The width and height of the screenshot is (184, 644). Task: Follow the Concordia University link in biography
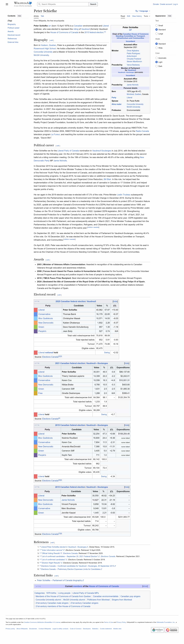(x=43, y=52)
